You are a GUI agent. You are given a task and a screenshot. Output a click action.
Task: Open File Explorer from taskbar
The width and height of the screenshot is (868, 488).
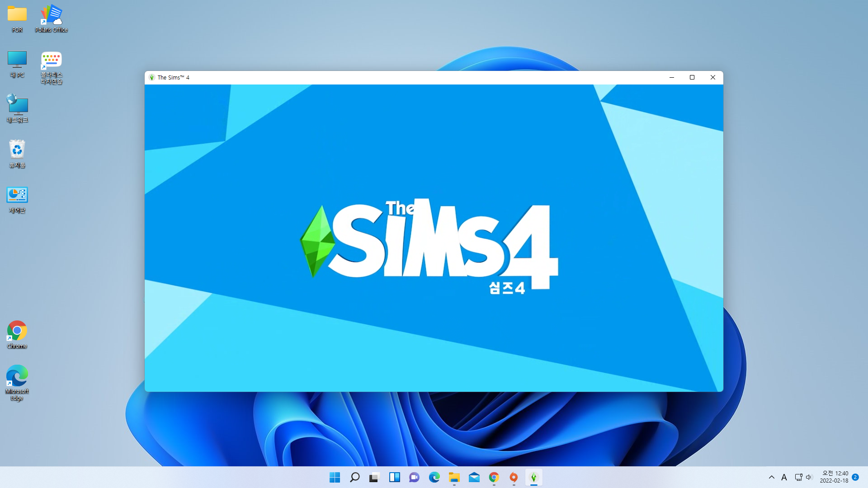point(454,477)
